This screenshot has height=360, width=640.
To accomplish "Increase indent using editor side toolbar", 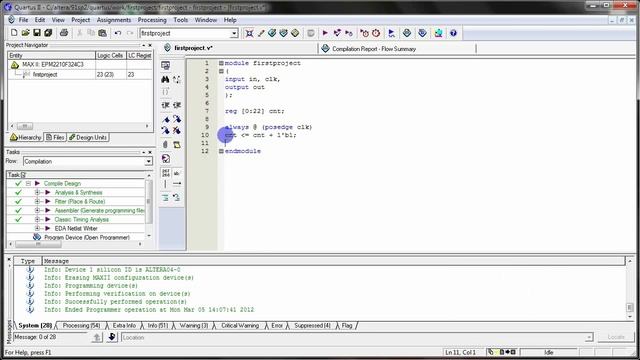I will tap(165, 105).
